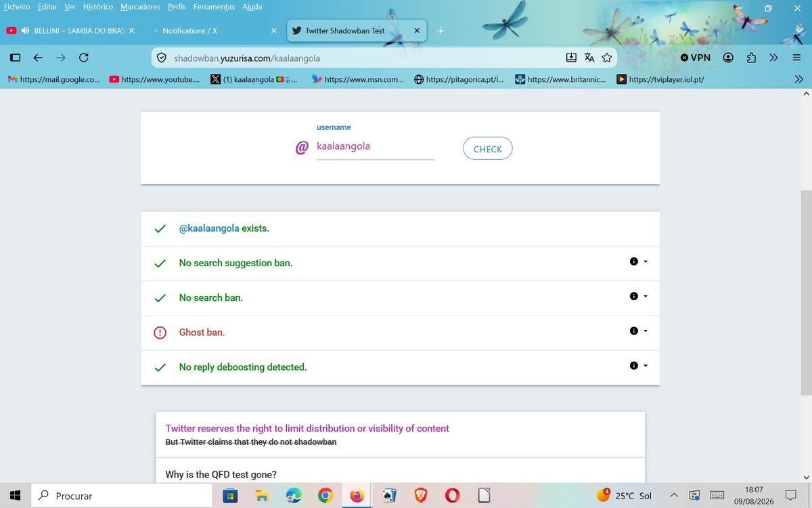Show more bookmarks in the bookmarks toolbar
Viewport: 812px width, 508px height.
798,79
